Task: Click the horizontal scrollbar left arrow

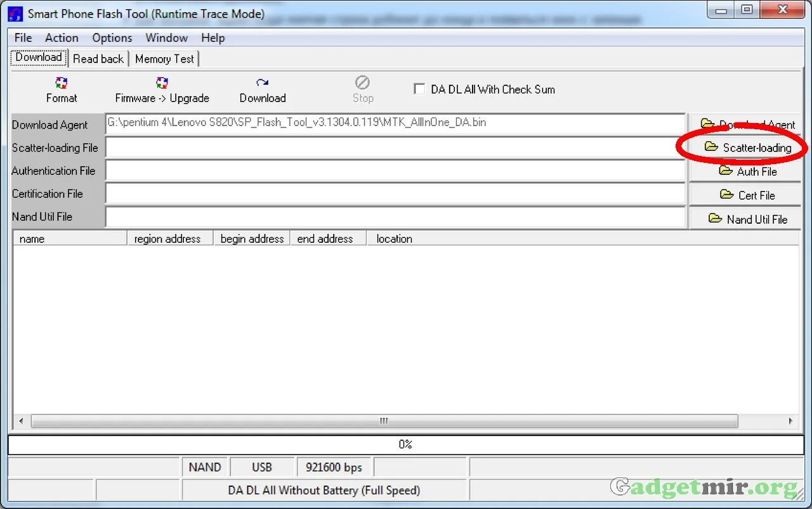Action: pos(21,421)
